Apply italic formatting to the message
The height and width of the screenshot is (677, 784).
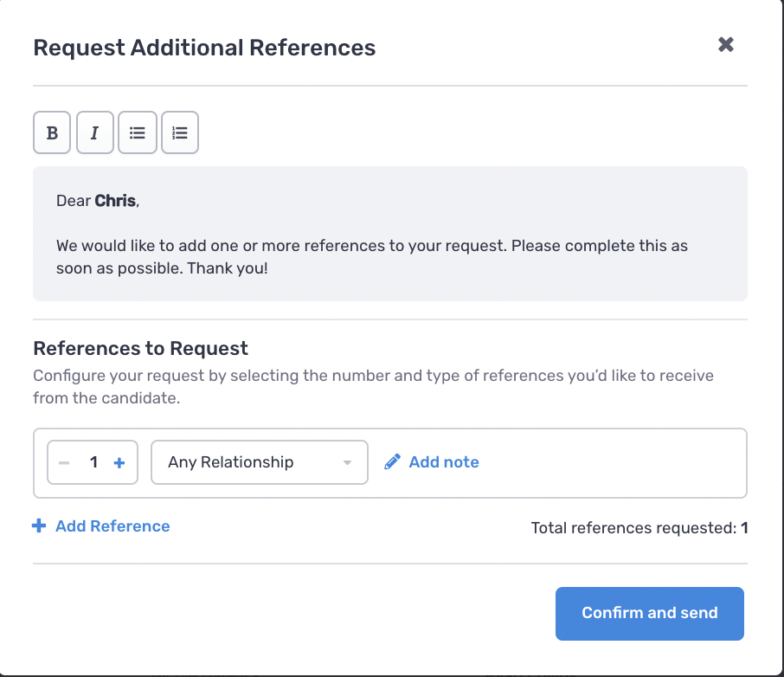pos(94,132)
